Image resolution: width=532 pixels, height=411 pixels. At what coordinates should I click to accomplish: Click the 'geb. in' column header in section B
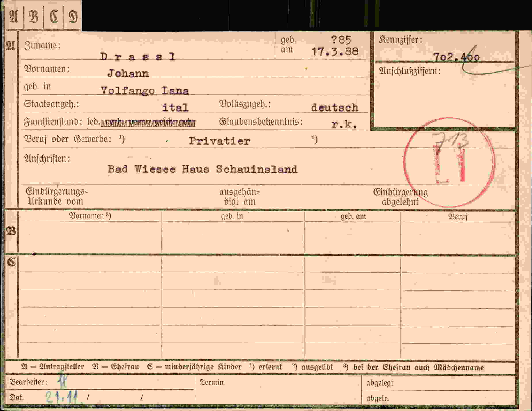232,216
